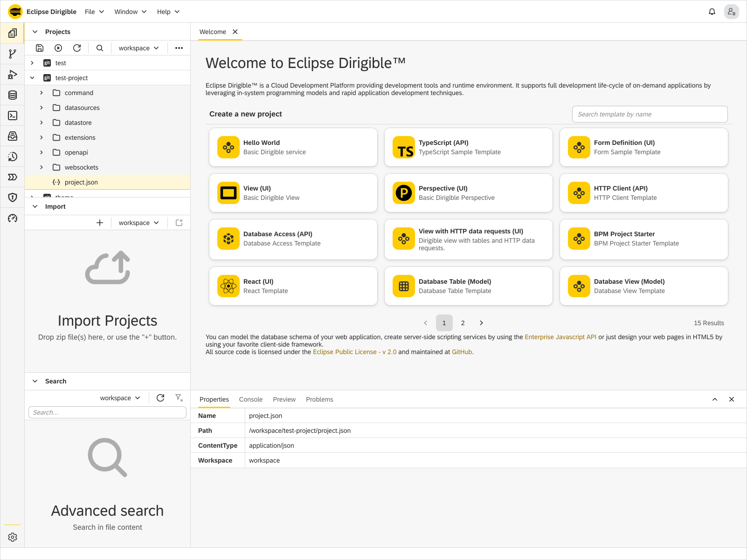Open Projects workspace dropdown

pos(138,48)
